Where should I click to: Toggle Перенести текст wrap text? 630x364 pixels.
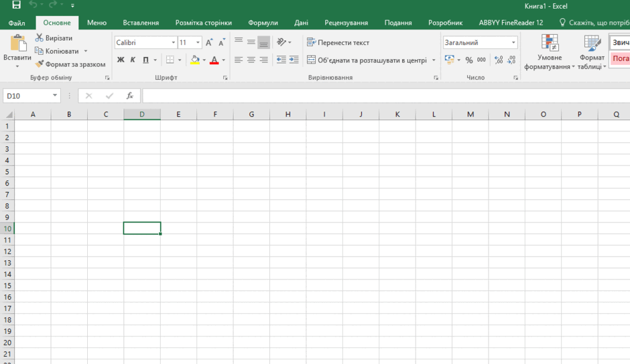(338, 42)
